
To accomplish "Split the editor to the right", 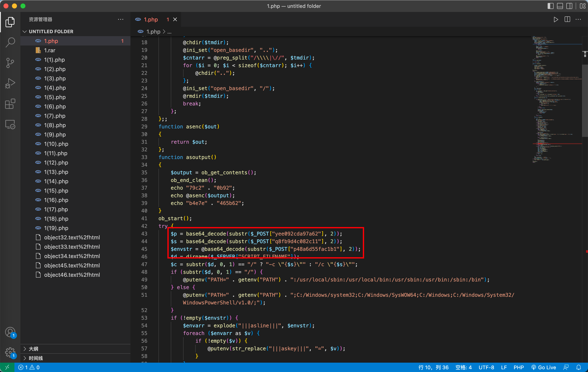I will tap(567, 20).
